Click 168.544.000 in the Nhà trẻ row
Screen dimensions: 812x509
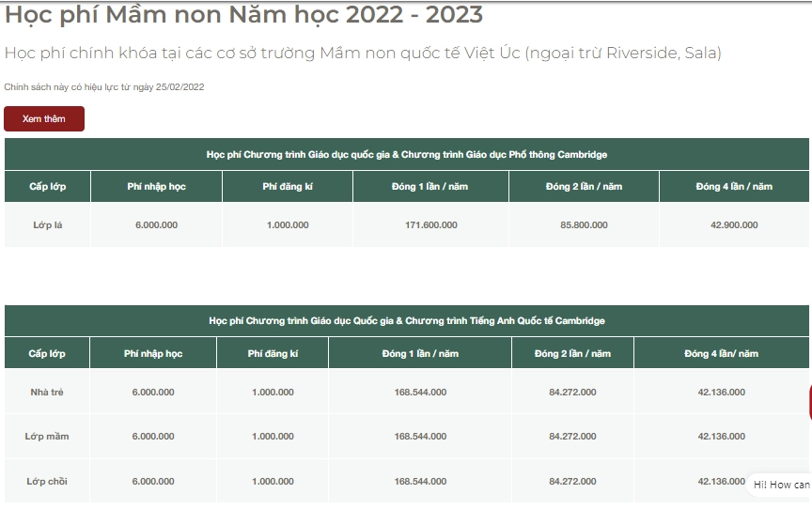click(420, 392)
